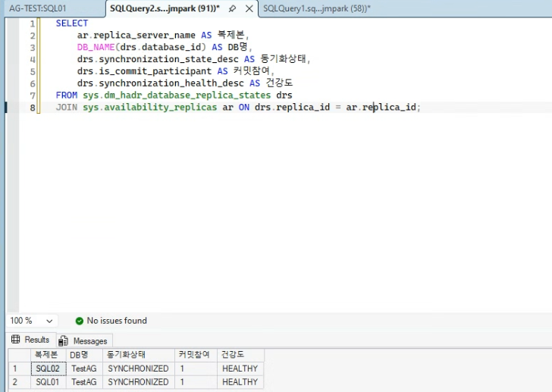Click the alias 건강도 on line 6

(279, 83)
